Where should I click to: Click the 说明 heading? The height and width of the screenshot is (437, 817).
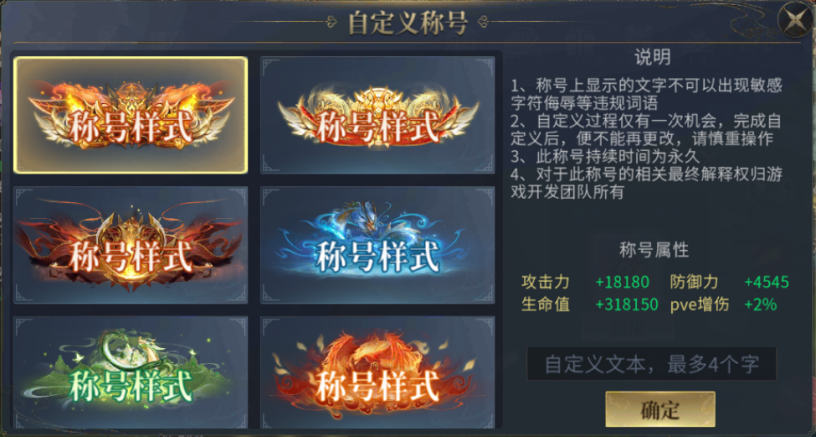(652, 58)
